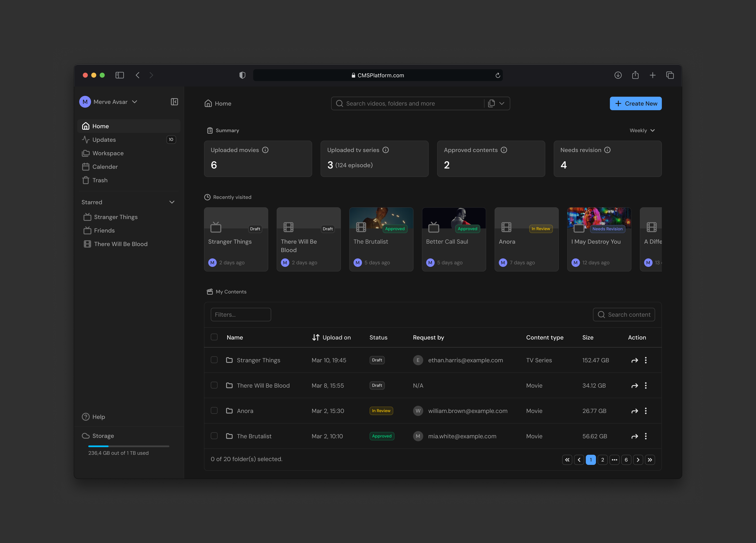Go to the previous page arrow
The width and height of the screenshot is (756, 543).
click(579, 460)
